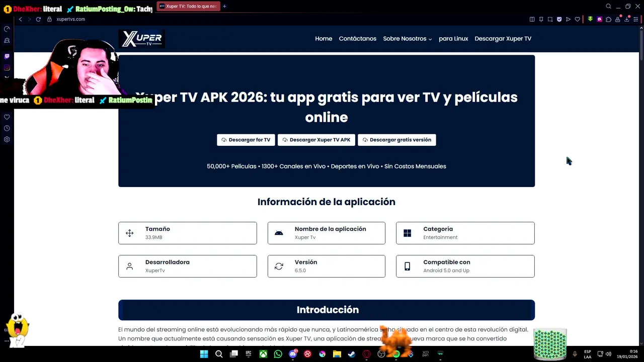Screen dimensions: 644x362
Task: Open the extensions puzzle-piece icon
Action: point(608,19)
